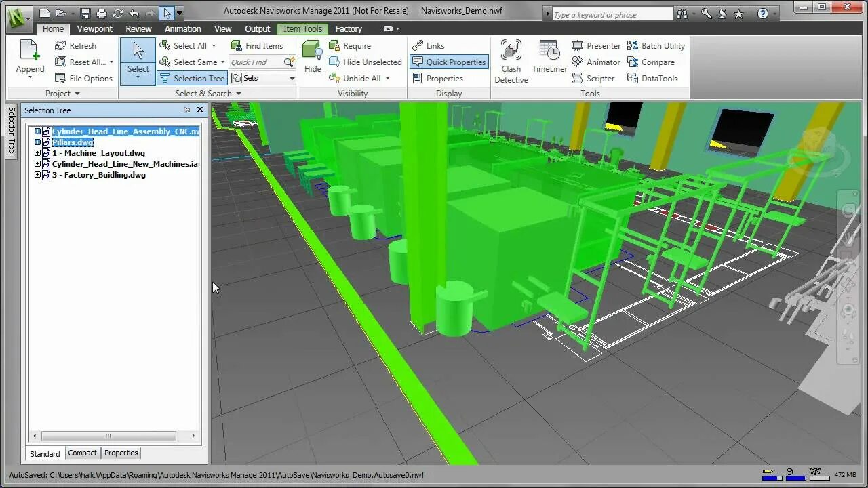Viewport: 868px width, 488px height.
Task: Open the Unhide All dropdown
Action: tap(359, 78)
